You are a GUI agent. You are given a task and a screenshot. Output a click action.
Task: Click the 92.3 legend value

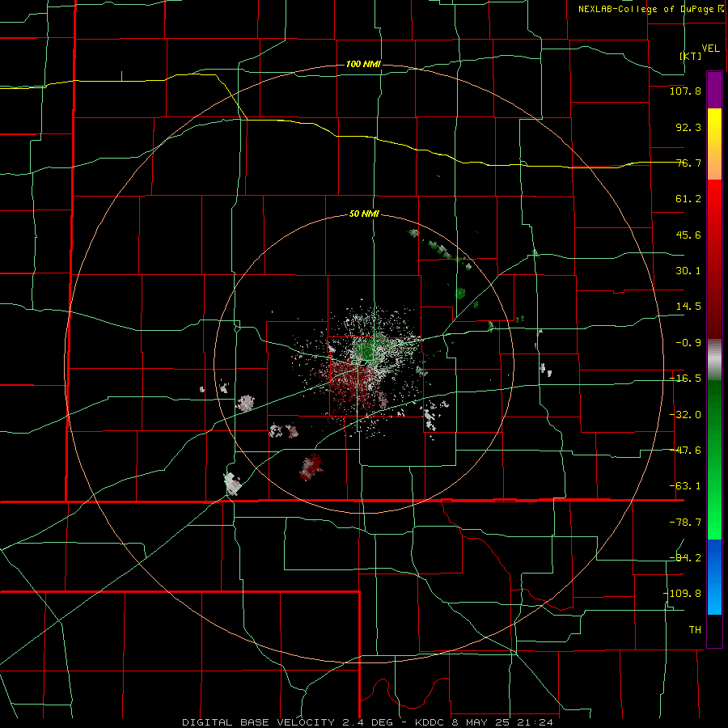coord(688,127)
